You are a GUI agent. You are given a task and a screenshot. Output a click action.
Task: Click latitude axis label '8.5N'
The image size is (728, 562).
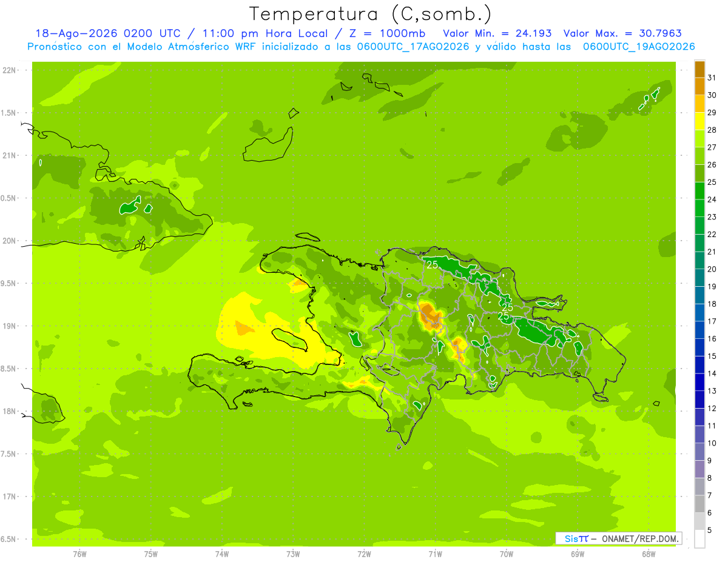[8, 369]
